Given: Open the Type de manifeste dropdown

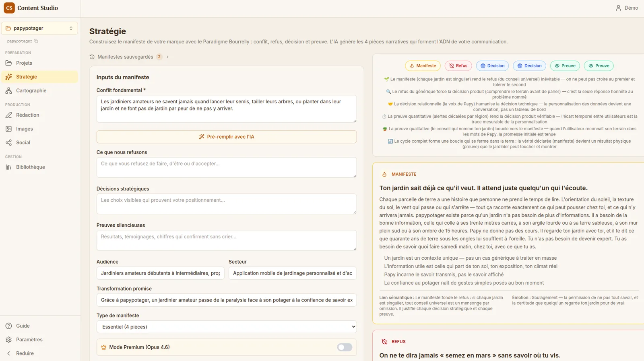Looking at the screenshot, I should pyautogui.click(x=227, y=327).
